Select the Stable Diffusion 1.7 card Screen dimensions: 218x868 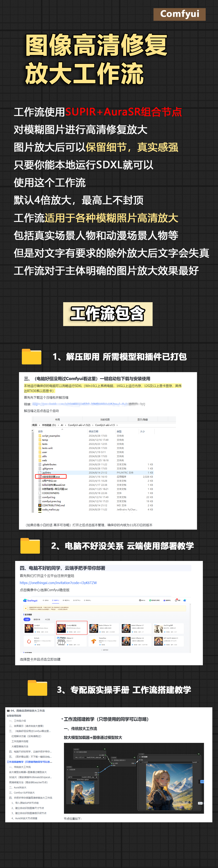click(136, 628)
